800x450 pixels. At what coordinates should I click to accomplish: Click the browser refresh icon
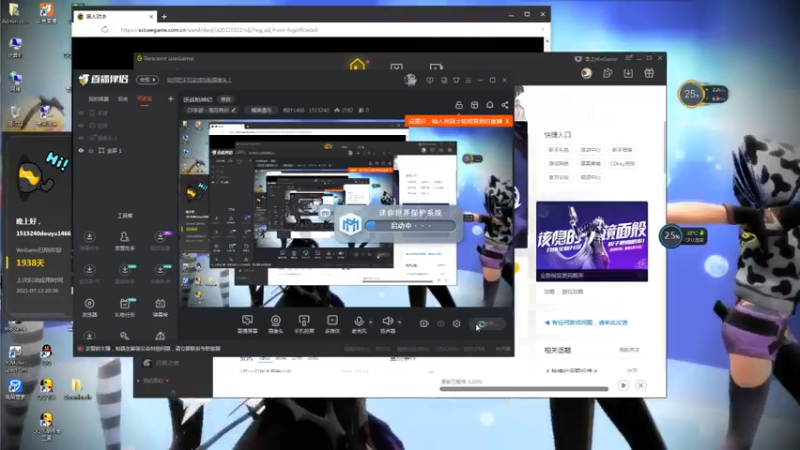(105, 30)
